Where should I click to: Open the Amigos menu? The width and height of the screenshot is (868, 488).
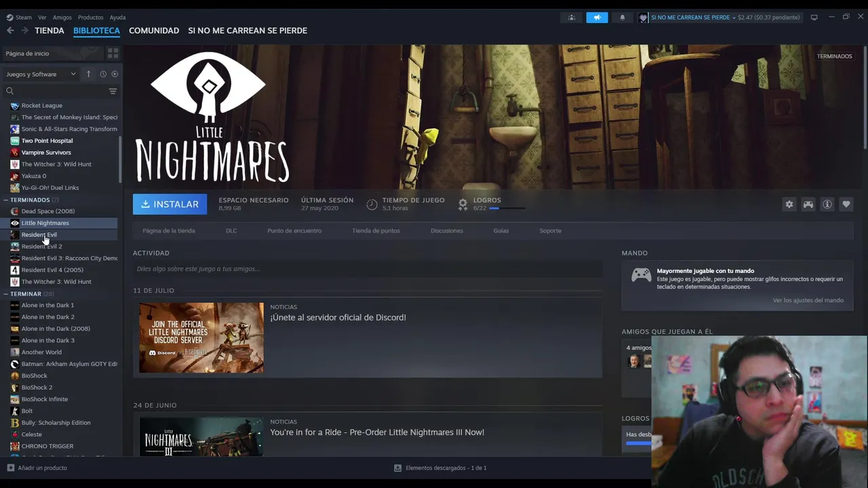click(x=62, y=18)
